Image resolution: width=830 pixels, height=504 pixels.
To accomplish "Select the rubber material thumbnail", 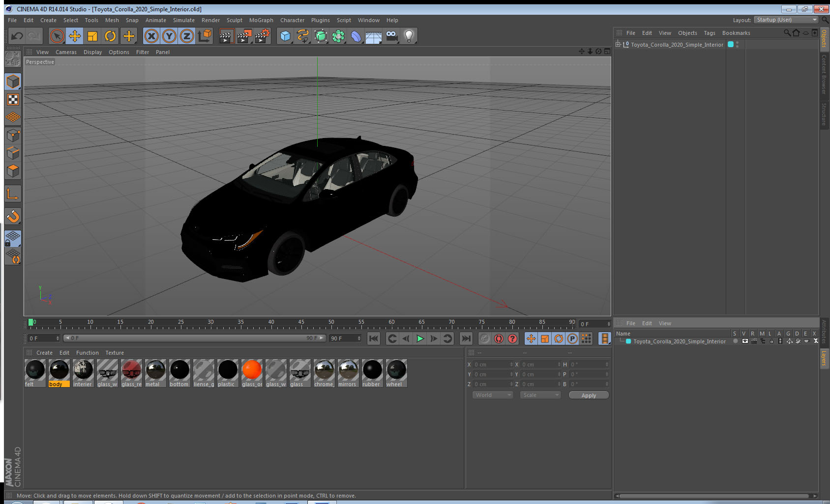I will tap(372, 373).
